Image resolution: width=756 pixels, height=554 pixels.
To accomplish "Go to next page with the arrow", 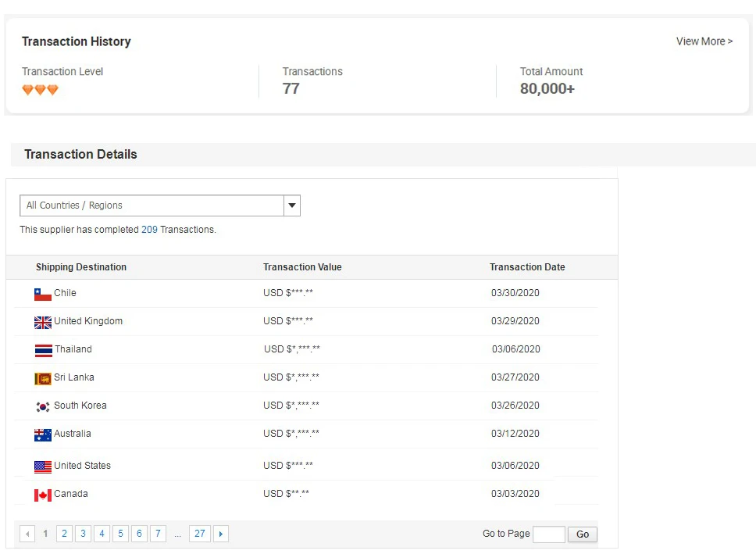I will pos(221,534).
